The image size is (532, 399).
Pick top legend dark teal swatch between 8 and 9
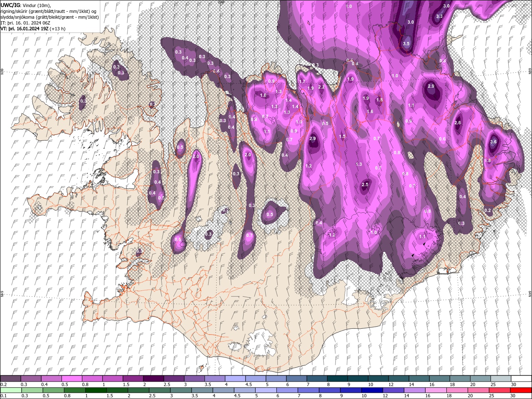337,378
